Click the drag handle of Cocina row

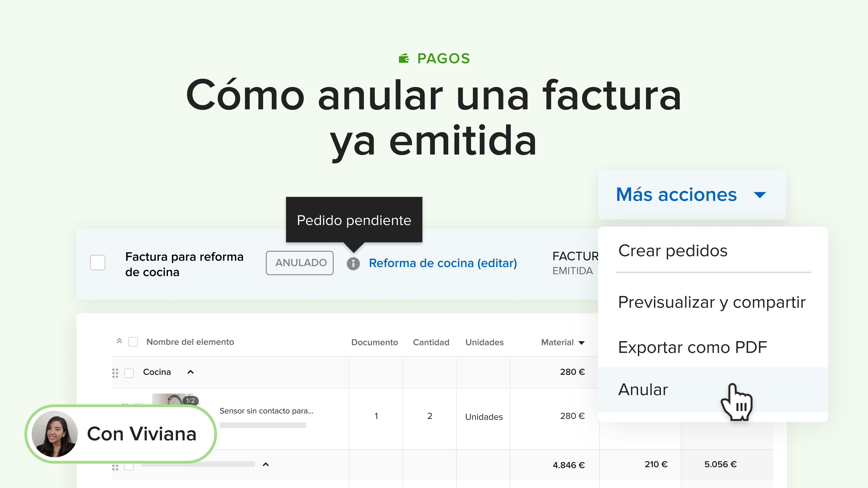115,373
